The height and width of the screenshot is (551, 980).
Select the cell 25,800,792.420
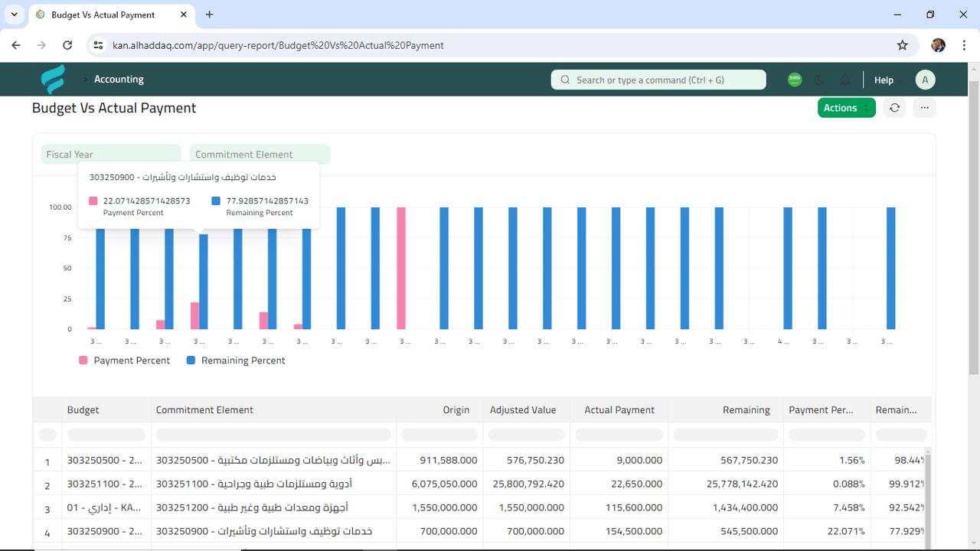click(527, 484)
